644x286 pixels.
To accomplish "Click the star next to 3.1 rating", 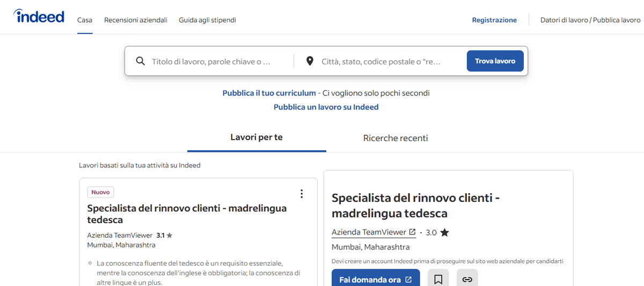I will point(170,235).
